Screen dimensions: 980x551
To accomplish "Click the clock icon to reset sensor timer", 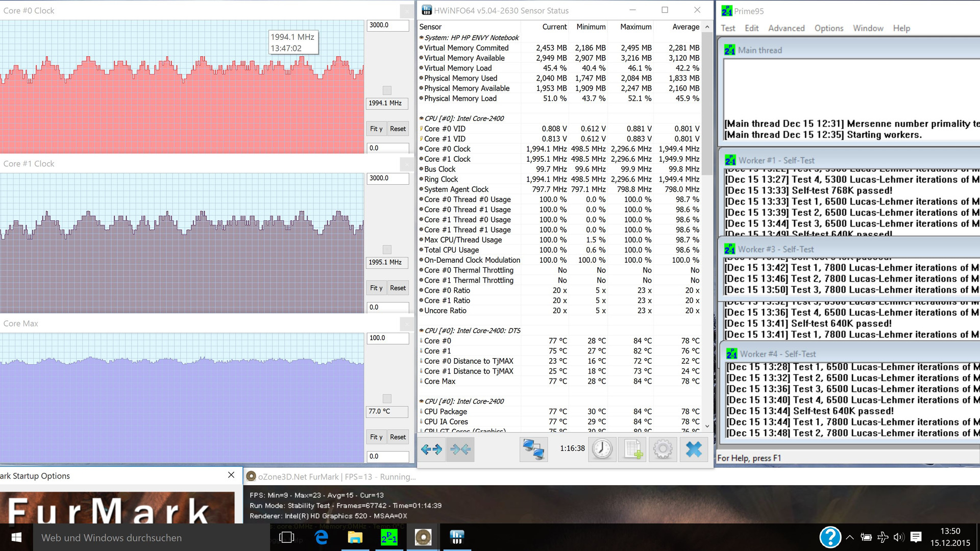I will tap(602, 449).
